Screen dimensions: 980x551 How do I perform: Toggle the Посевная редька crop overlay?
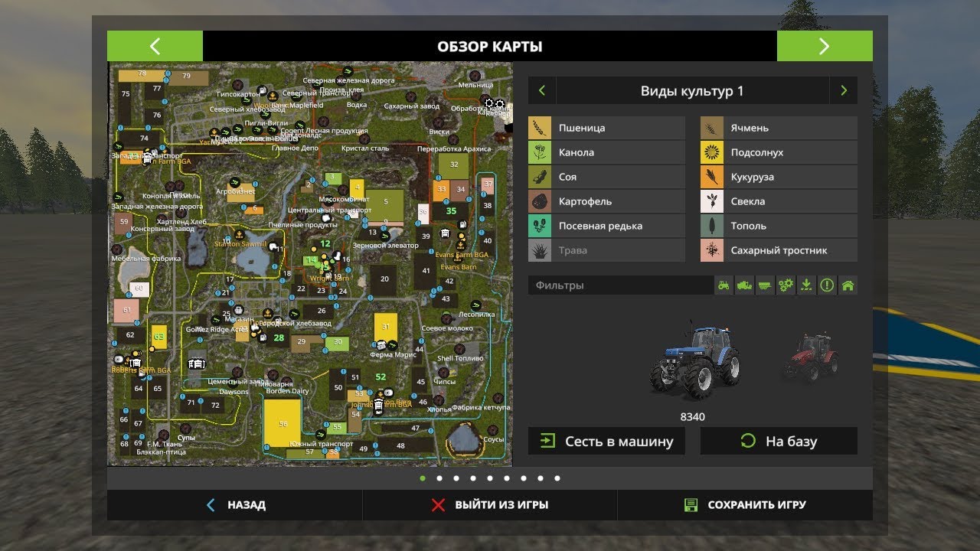pyautogui.click(x=606, y=226)
